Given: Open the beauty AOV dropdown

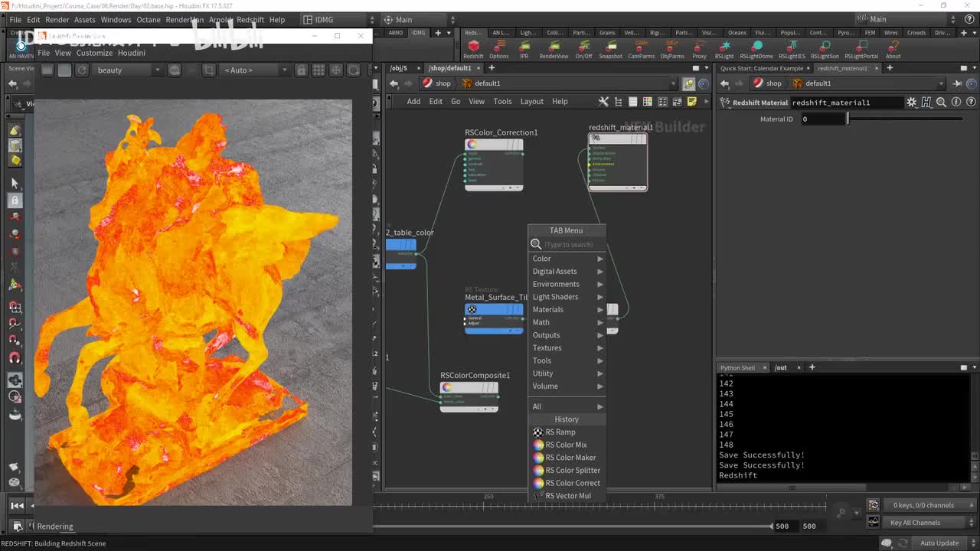Looking at the screenshot, I should tap(128, 70).
